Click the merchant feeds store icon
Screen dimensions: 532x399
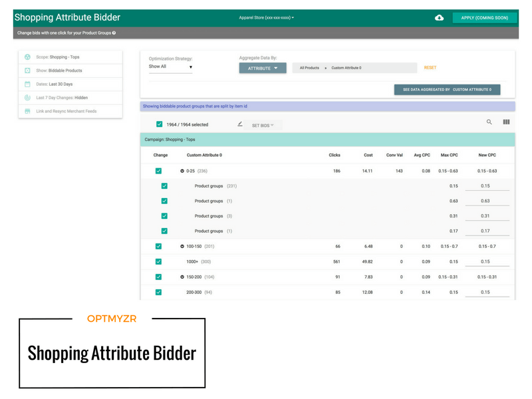pyautogui.click(x=27, y=111)
